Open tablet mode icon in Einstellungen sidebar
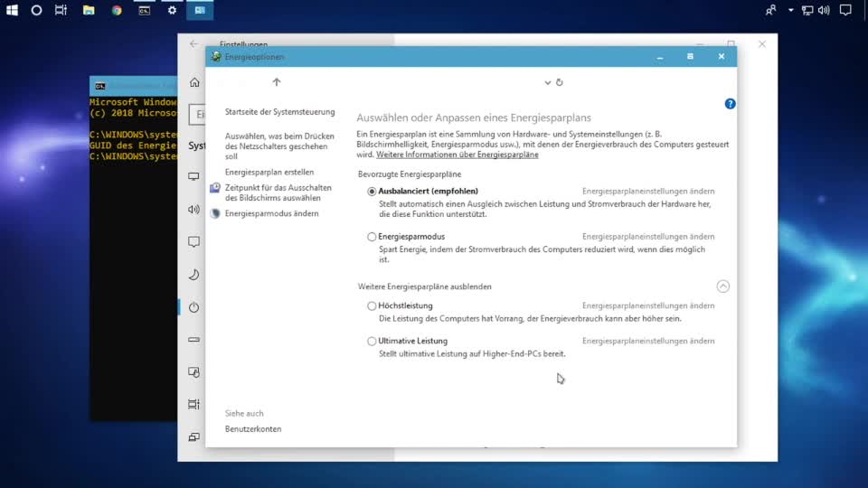Image resolution: width=868 pixels, height=488 pixels. tap(193, 372)
